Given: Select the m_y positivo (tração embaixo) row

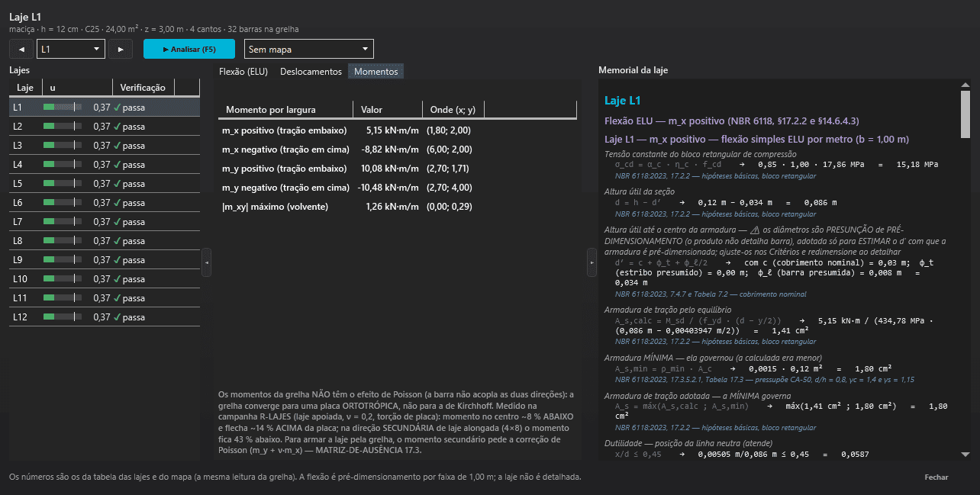Looking at the screenshot, I should 397,169.
